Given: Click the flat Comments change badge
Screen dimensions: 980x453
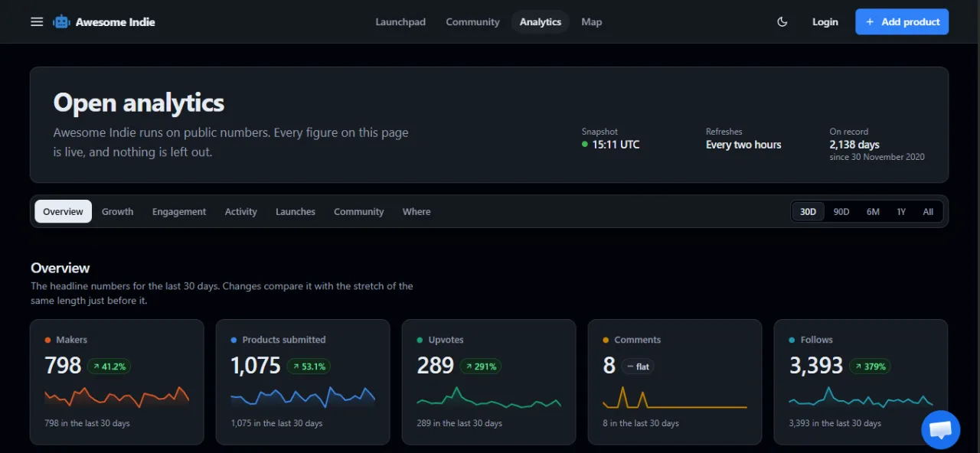Looking at the screenshot, I should click(x=638, y=367).
